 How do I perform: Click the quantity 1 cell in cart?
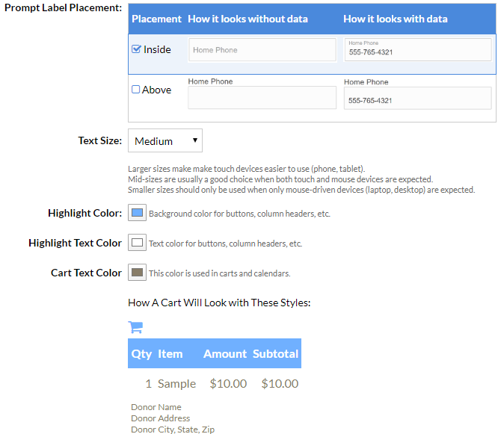148,384
